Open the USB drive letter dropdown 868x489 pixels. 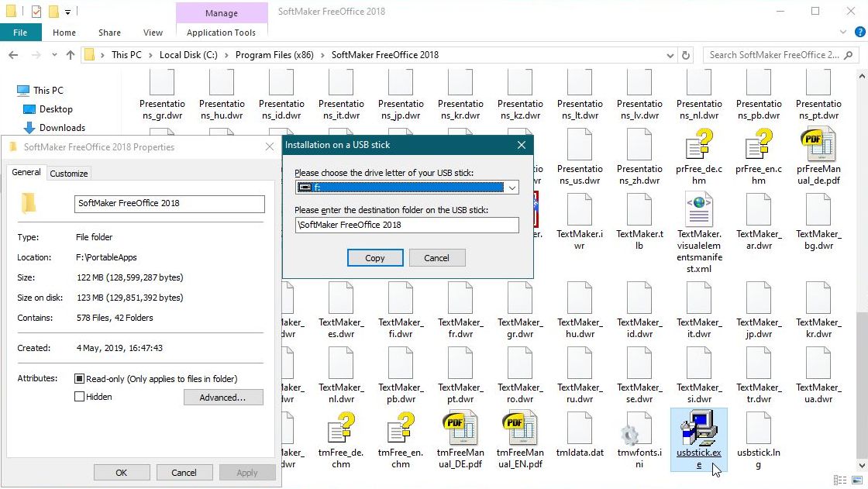click(512, 188)
